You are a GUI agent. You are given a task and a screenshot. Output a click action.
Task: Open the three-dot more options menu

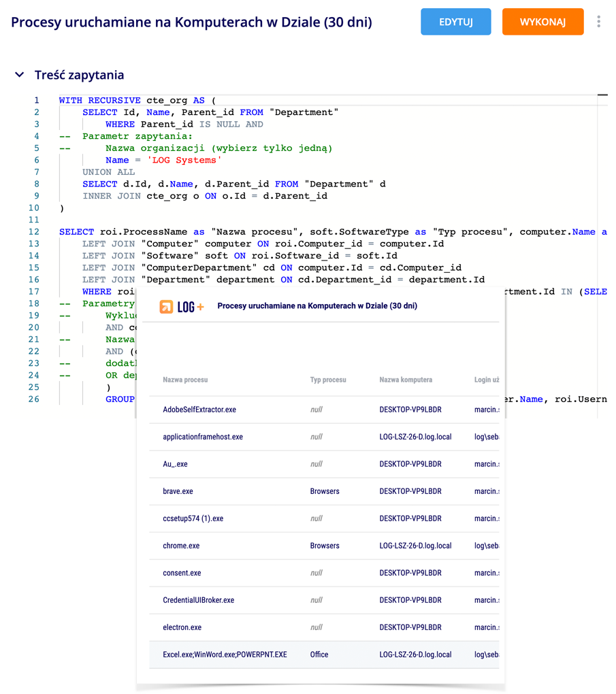[x=599, y=22]
